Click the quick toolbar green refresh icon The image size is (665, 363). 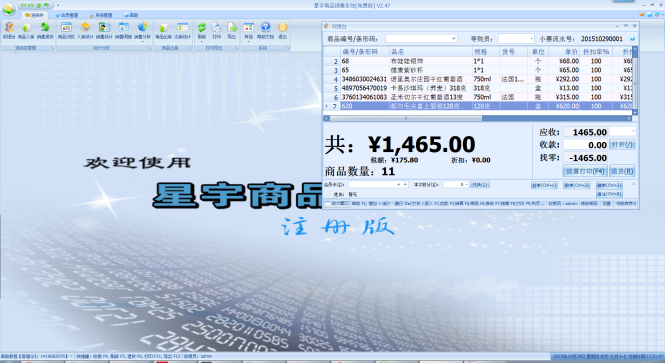39,6
